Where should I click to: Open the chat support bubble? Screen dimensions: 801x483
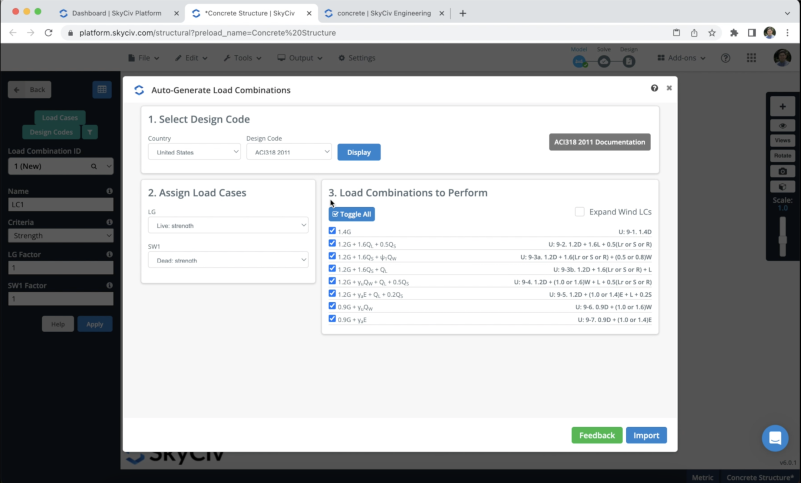(775, 438)
